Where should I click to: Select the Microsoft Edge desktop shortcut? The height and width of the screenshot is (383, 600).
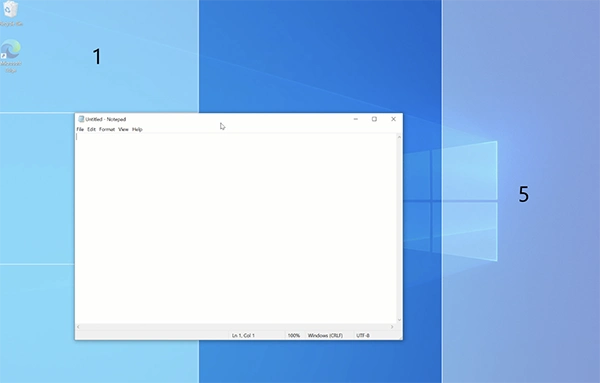(11, 56)
